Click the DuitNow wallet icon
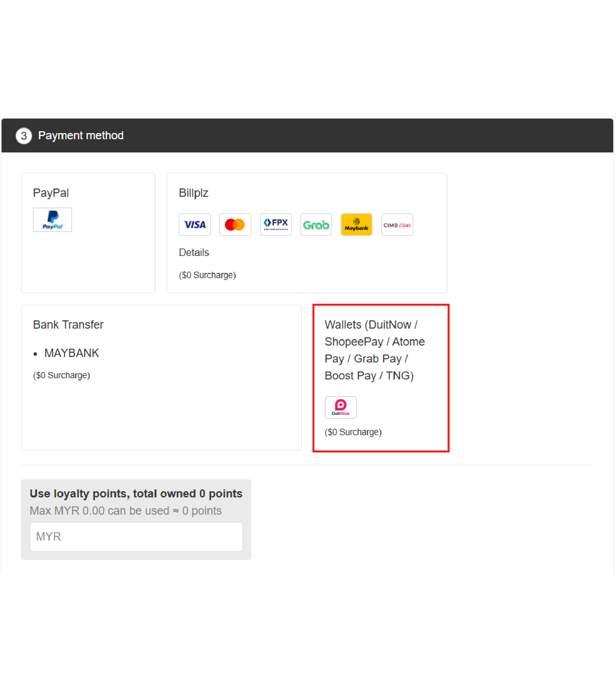 coord(341,407)
